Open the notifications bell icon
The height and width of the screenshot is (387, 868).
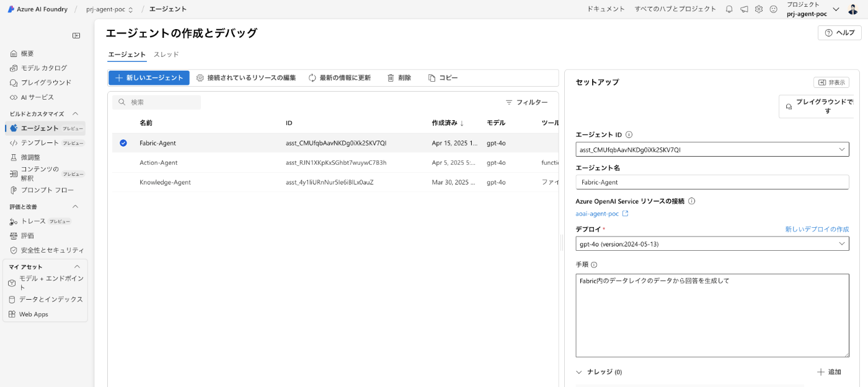pyautogui.click(x=729, y=9)
